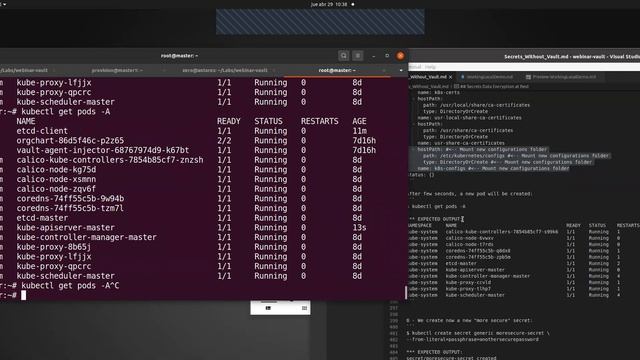The width and height of the screenshot is (640, 360).
Task: Switch to the aero@antares webinar-vault terminal tab
Action: pyautogui.click(x=225, y=70)
